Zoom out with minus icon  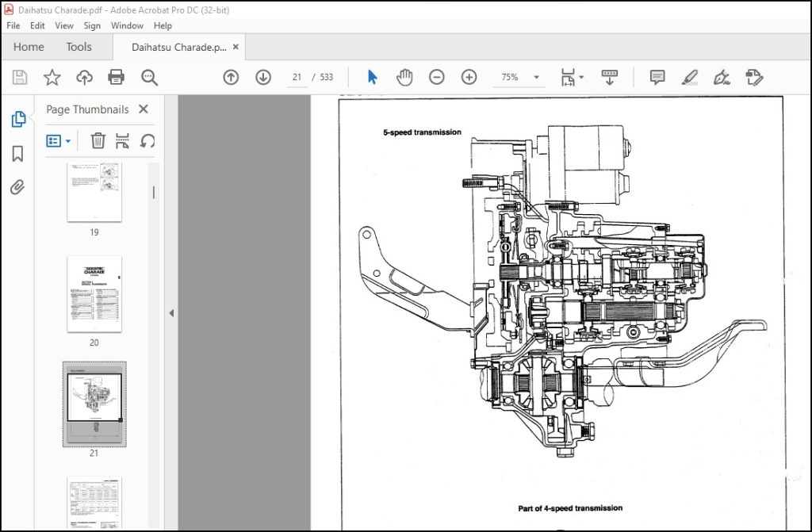click(x=437, y=77)
